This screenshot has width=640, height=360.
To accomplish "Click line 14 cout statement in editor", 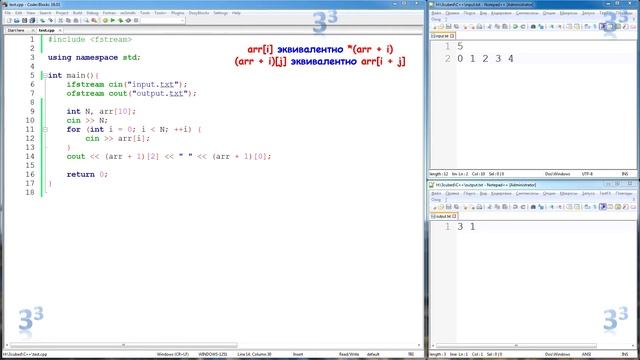I will coord(169,156).
